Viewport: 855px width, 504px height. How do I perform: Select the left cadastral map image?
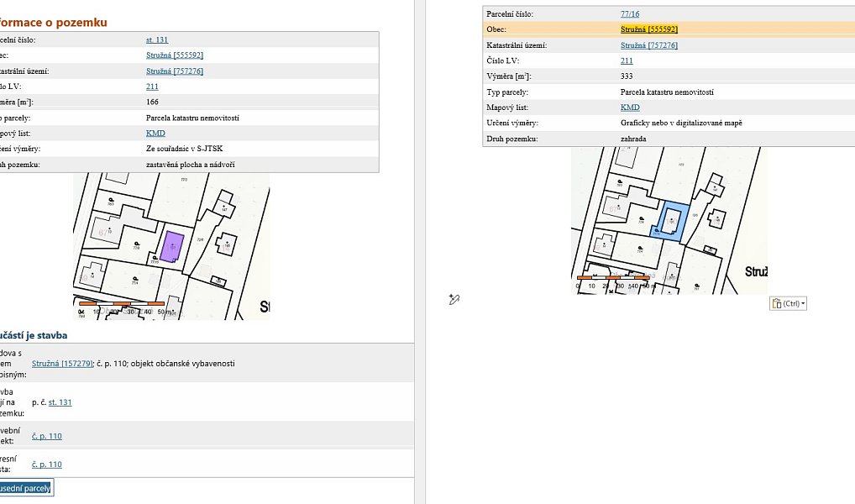pos(171,246)
